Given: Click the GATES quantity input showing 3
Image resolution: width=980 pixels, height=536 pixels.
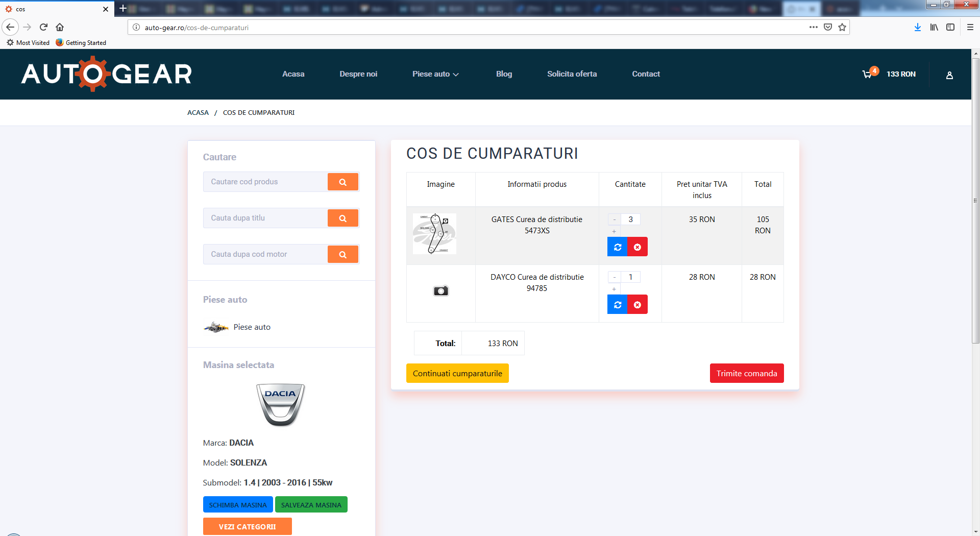Looking at the screenshot, I should point(631,220).
